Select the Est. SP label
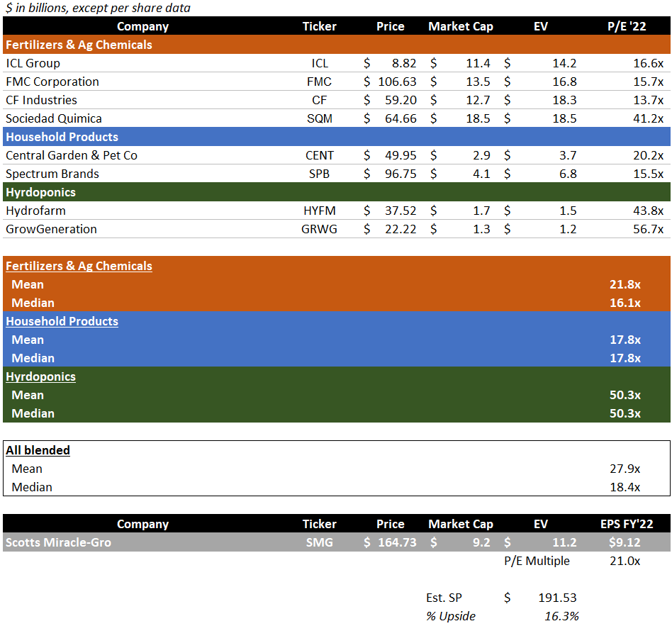 (x=444, y=598)
